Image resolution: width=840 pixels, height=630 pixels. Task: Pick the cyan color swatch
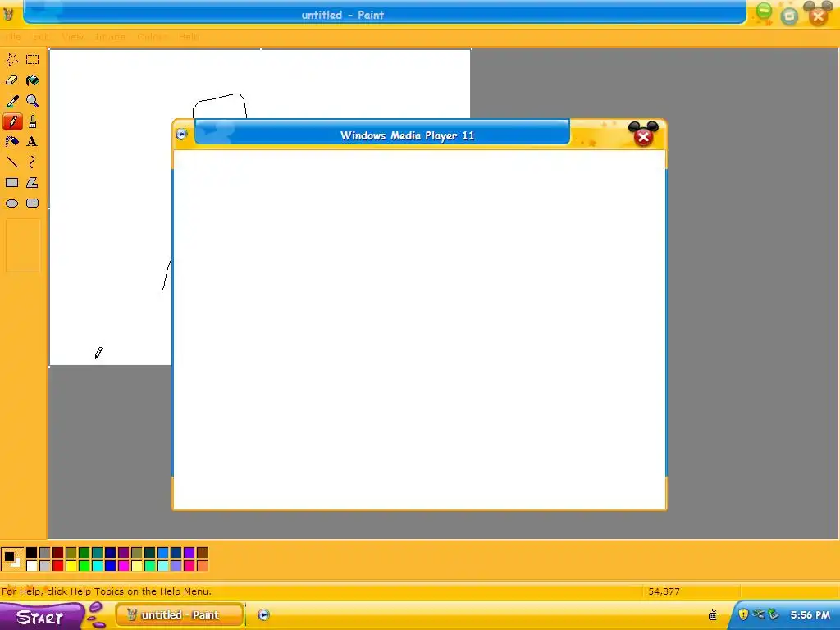pos(97,566)
